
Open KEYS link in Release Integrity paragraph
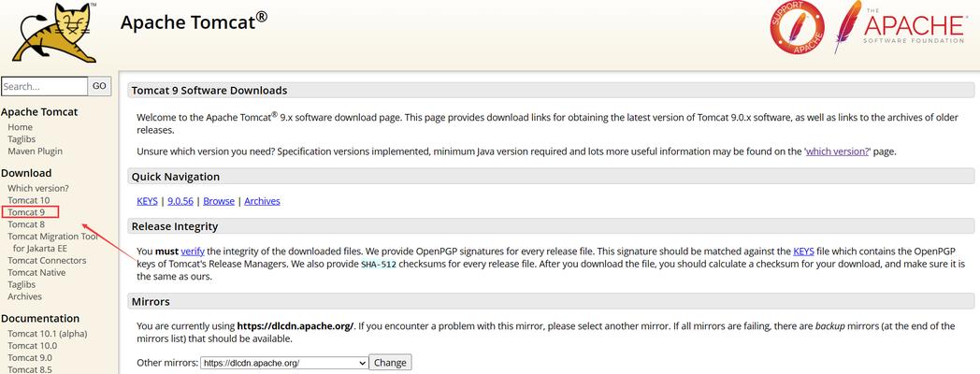(x=803, y=252)
